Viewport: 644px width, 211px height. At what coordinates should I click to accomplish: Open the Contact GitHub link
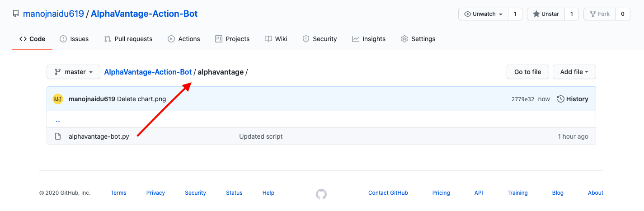pyautogui.click(x=388, y=193)
